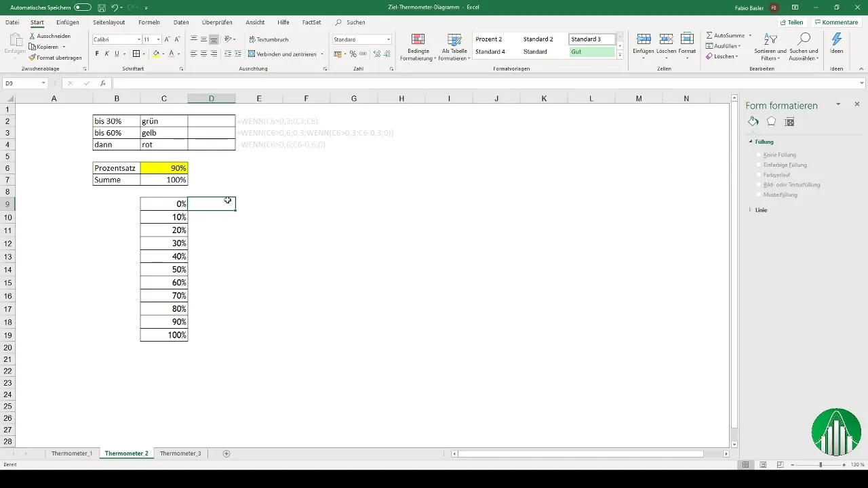868x488 pixels.
Task: Switch to page break preview in status bar
Action: point(780,465)
